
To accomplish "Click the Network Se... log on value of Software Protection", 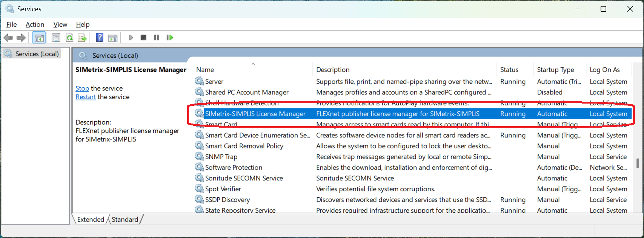I will click(x=608, y=167).
